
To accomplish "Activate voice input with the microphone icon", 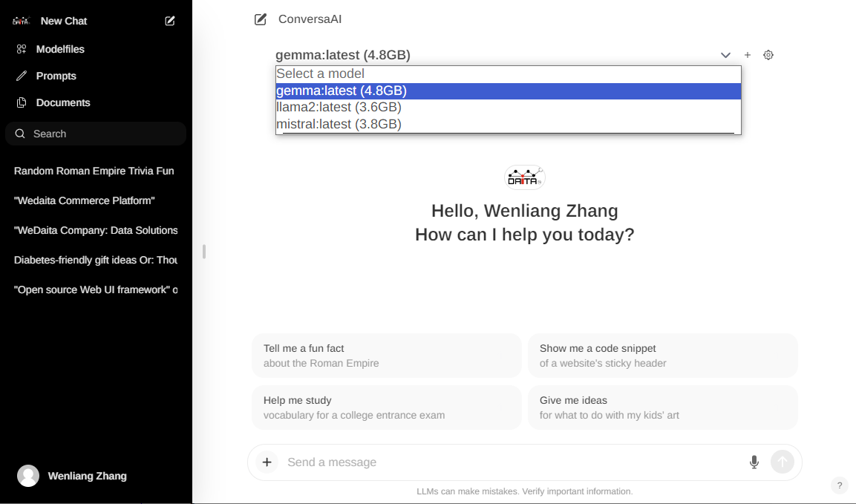I will (754, 462).
